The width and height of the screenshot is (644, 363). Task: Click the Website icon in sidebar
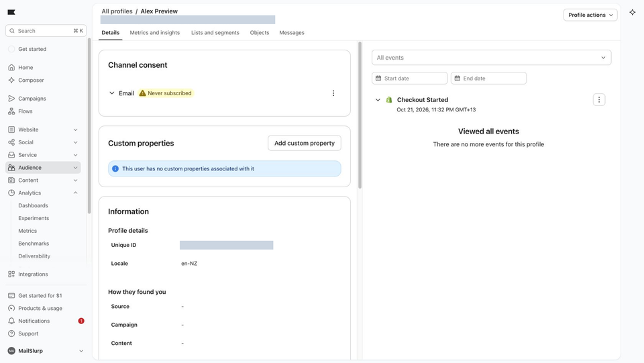[11, 129]
